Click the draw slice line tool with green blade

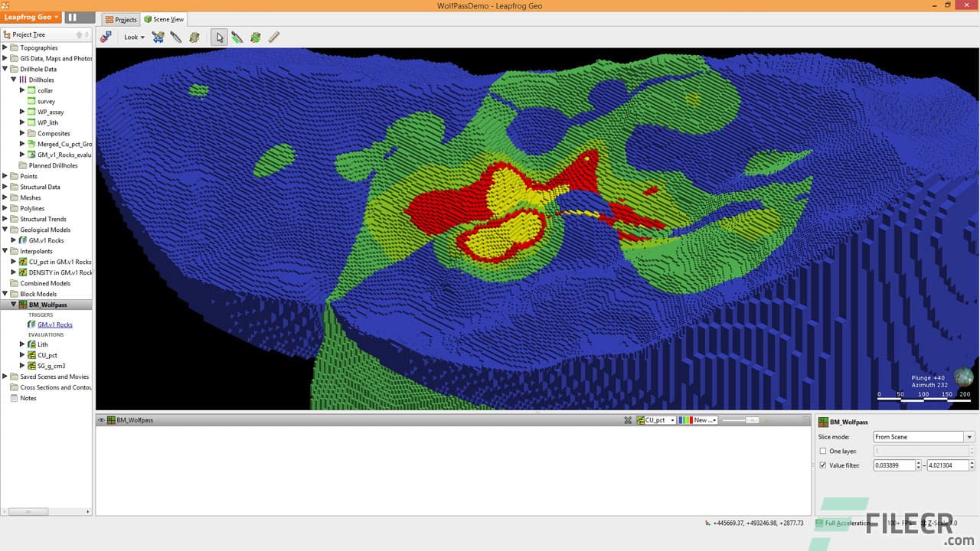click(x=237, y=37)
